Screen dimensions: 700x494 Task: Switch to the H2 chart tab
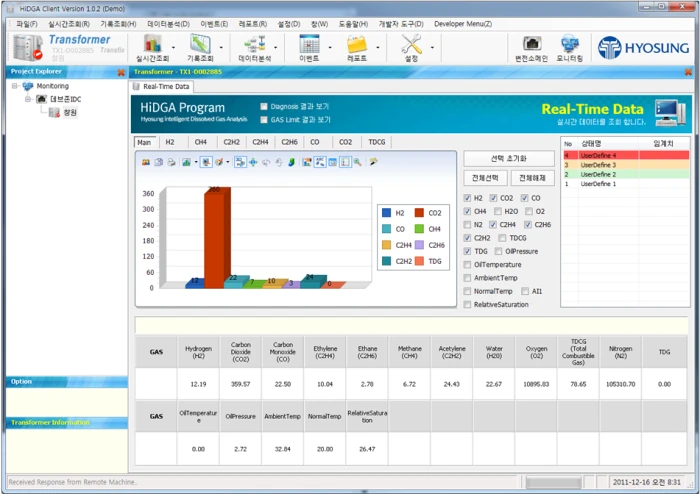(x=170, y=142)
